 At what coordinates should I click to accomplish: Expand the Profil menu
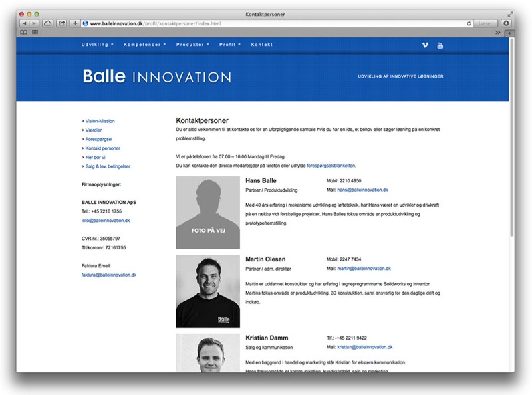pyautogui.click(x=229, y=45)
